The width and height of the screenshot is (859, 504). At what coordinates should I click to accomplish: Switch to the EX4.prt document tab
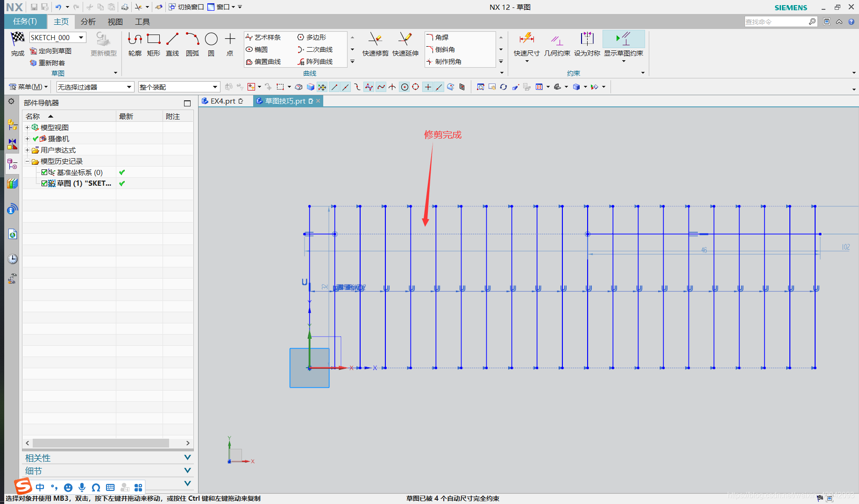(x=222, y=101)
